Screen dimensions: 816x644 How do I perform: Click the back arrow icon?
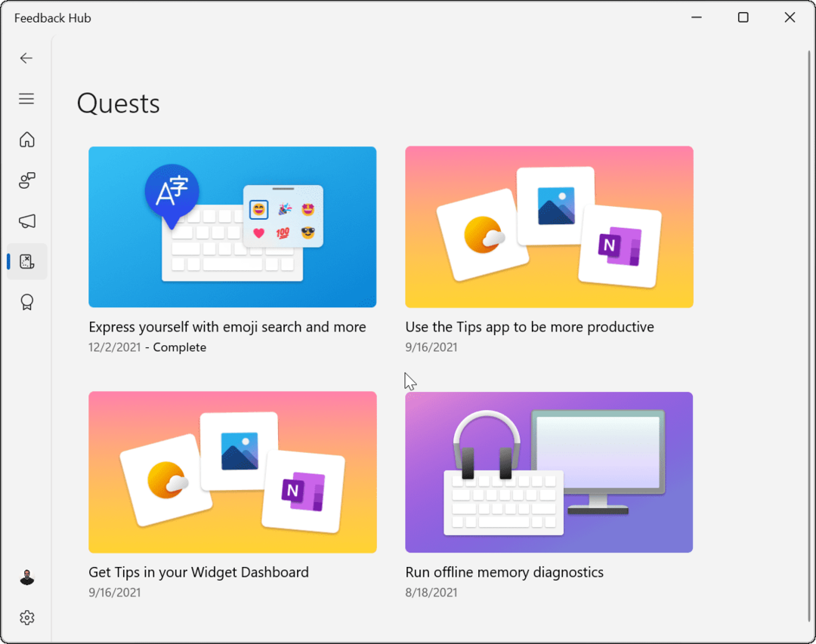click(x=26, y=58)
